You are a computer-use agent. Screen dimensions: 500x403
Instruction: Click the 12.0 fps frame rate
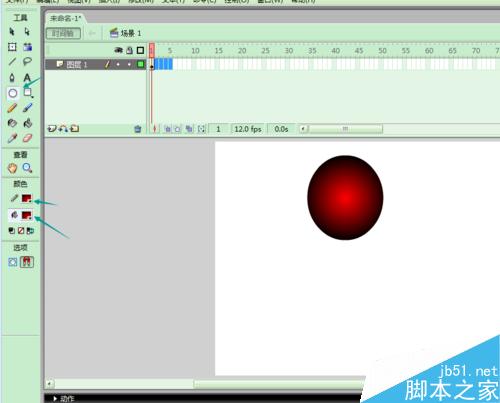248,129
